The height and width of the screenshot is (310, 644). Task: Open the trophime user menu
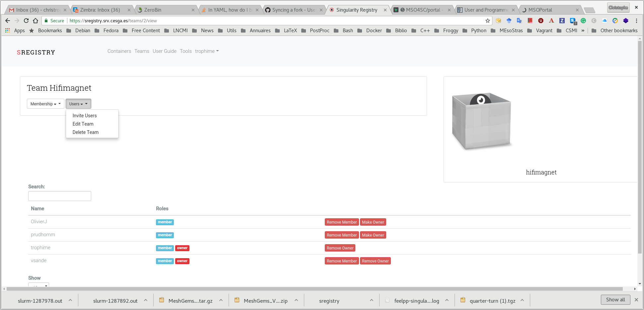coord(207,51)
